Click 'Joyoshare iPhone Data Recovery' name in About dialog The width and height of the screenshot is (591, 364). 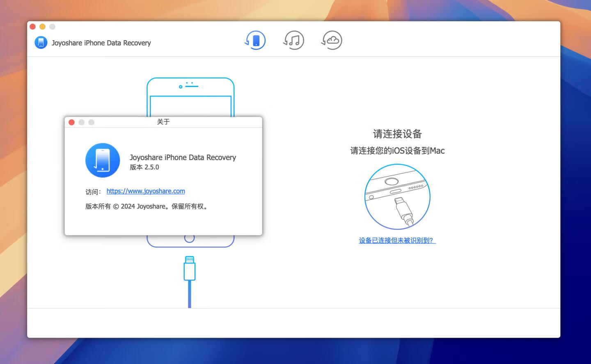click(x=183, y=158)
